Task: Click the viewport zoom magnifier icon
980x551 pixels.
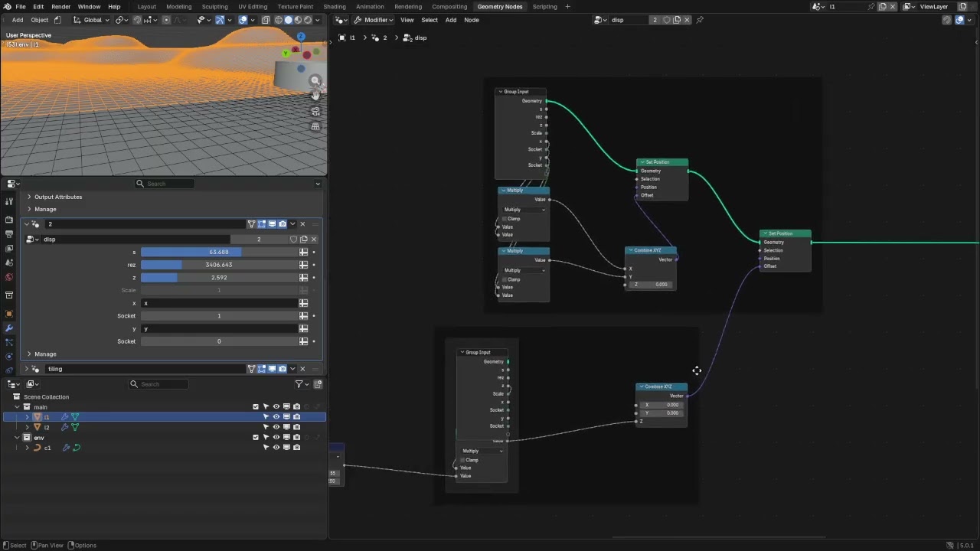Action: 315,80
